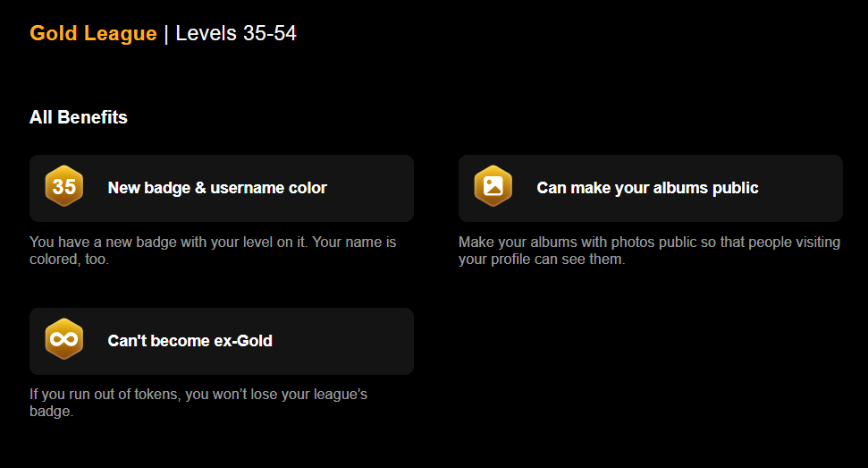Screen dimensions: 868x468
Task: Click the text 'colored, too.' under the badge benefit
Action: tap(69, 260)
